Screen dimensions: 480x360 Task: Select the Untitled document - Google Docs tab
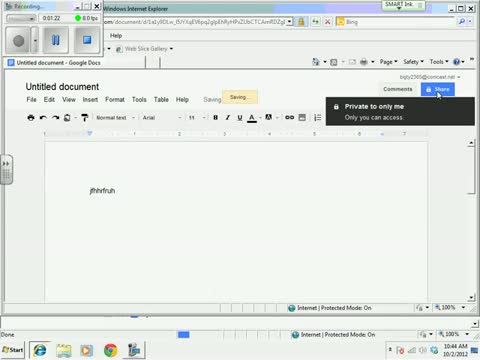coord(75,63)
